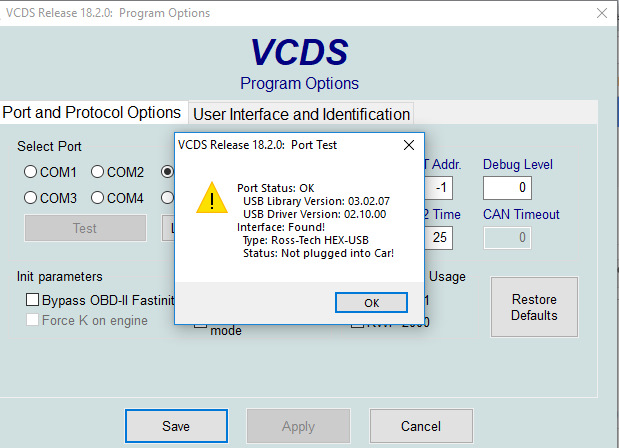Choose COM2 as the port
Image resolution: width=619 pixels, height=448 pixels.
pyautogui.click(x=98, y=172)
